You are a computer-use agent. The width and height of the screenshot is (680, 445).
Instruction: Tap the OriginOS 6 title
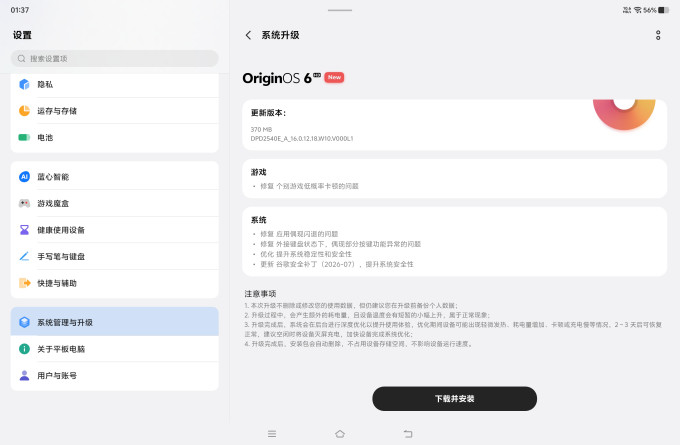pyautogui.click(x=281, y=78)
